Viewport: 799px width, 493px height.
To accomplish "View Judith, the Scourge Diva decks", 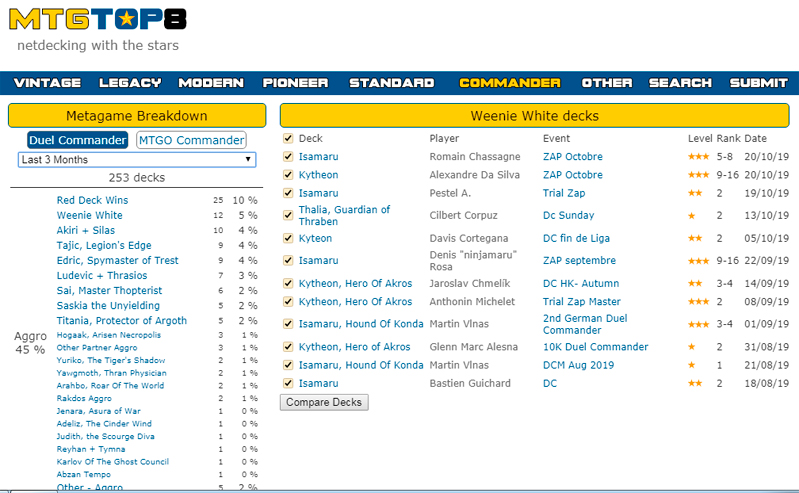I will pos(105,436).
